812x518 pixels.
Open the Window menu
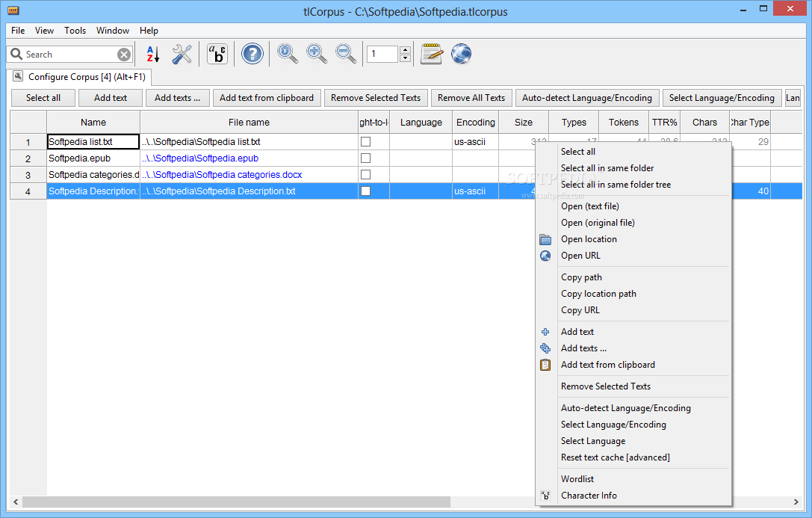click(112, 31)
